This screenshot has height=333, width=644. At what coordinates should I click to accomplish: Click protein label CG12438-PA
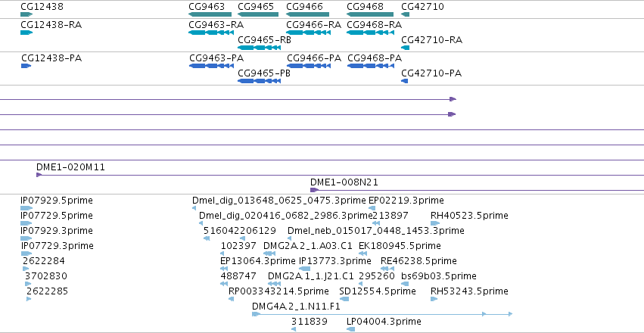[x=51, y=58]
